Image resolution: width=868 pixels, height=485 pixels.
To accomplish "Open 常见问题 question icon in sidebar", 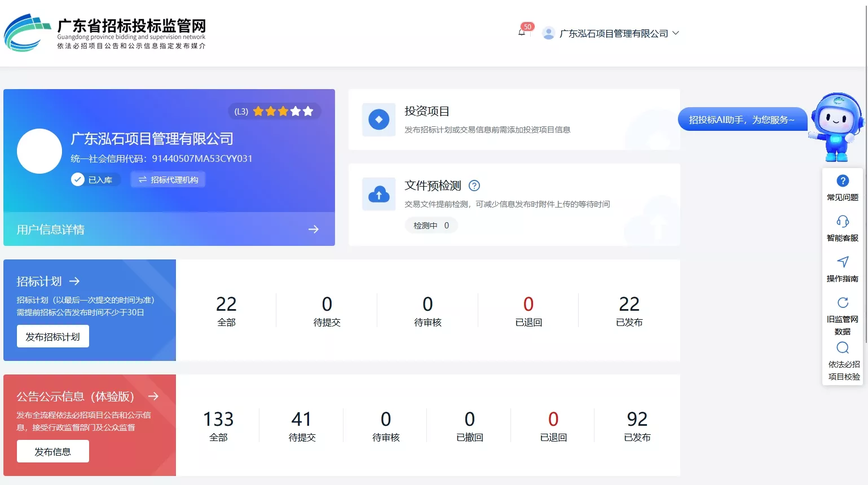I will 843,181.
